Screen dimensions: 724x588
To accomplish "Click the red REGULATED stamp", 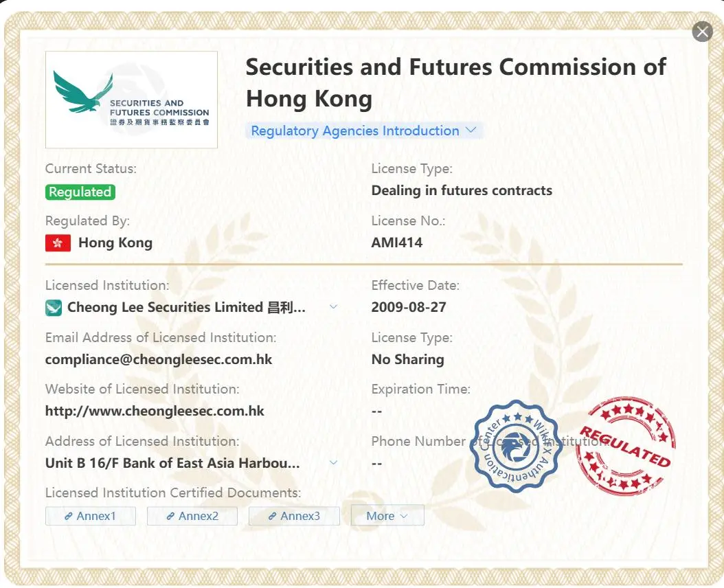I will [625, 444].
